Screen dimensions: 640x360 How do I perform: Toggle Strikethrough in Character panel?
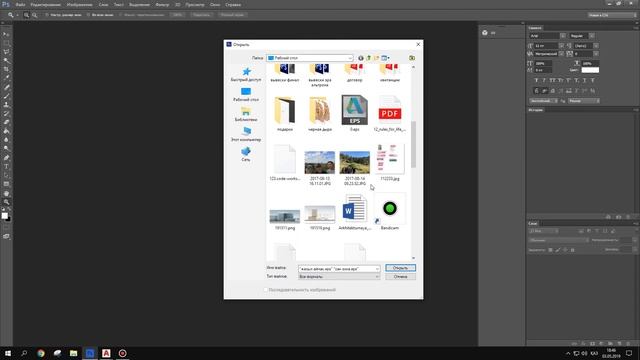click(x=592, y=81)
